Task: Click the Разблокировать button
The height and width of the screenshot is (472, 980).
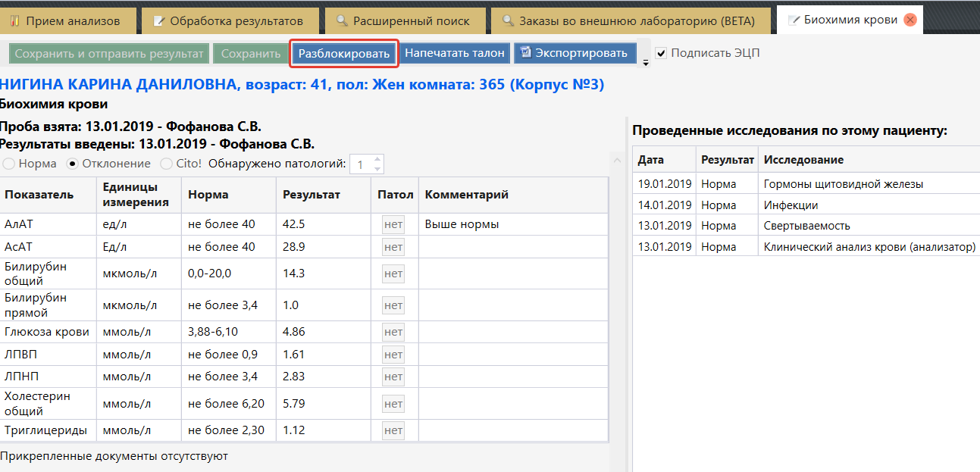Action: (344, 54)
